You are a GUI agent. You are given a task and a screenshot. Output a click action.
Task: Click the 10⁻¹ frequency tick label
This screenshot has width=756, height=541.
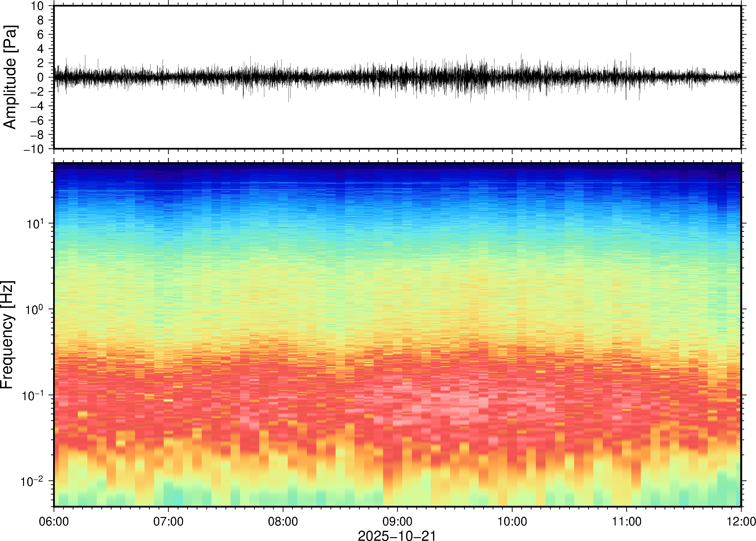[32, 396]
